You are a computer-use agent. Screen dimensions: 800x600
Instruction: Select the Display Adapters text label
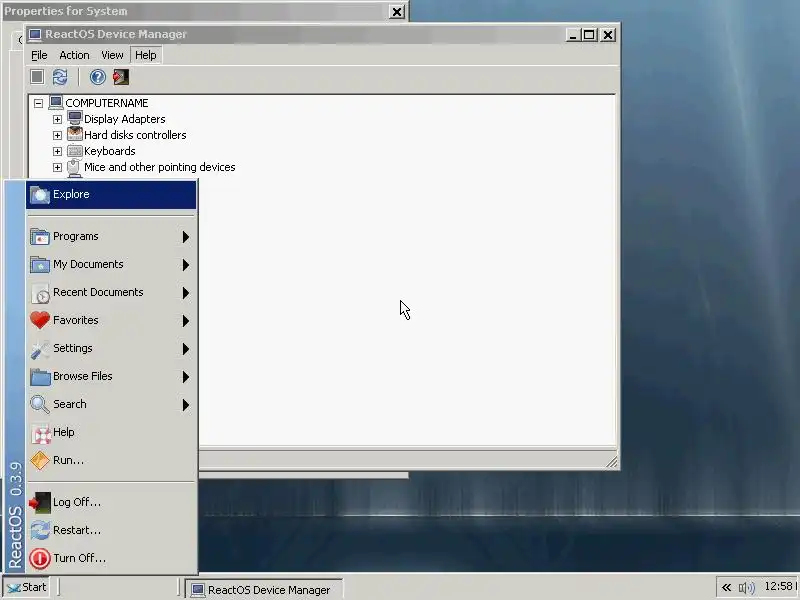[x=124, y=119]
